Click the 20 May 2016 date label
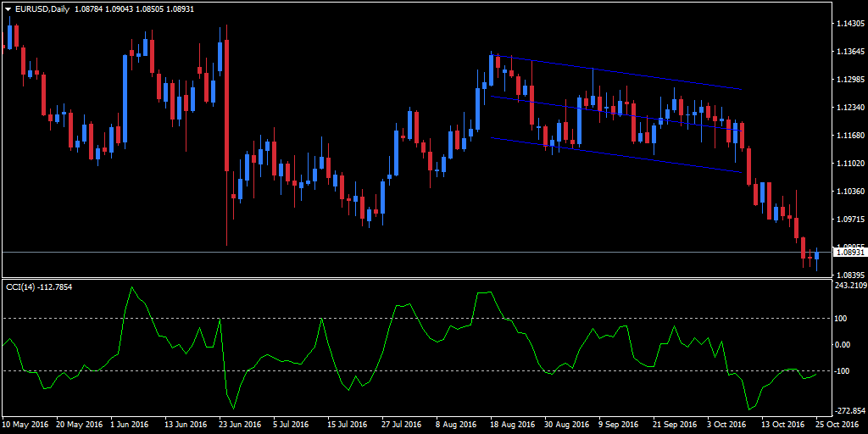The image size is (868, 434). [x=81, y=425]
